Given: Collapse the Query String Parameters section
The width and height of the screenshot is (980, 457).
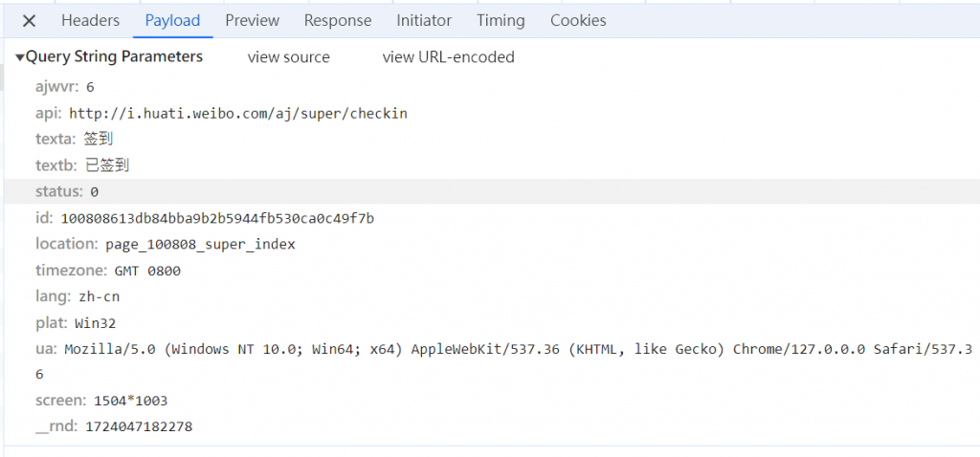Looking at the screenshot, I should (x=20, y=57).
